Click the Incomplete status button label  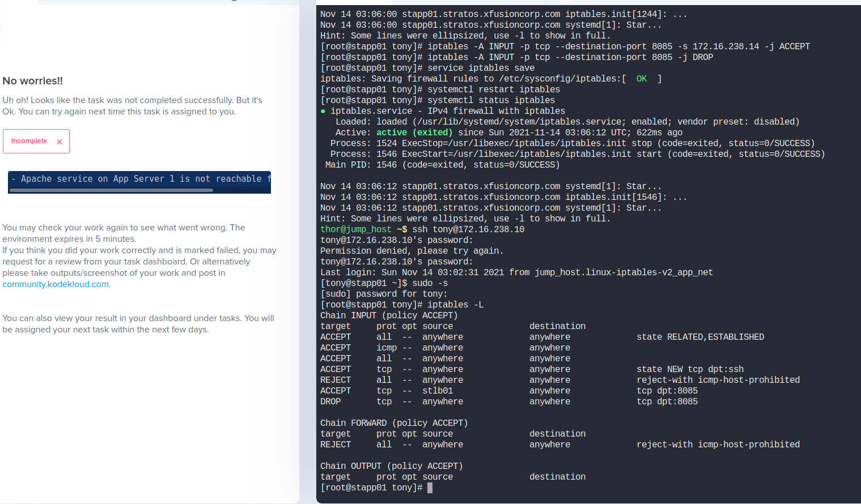pyautogui.click(x=29, y=141)
